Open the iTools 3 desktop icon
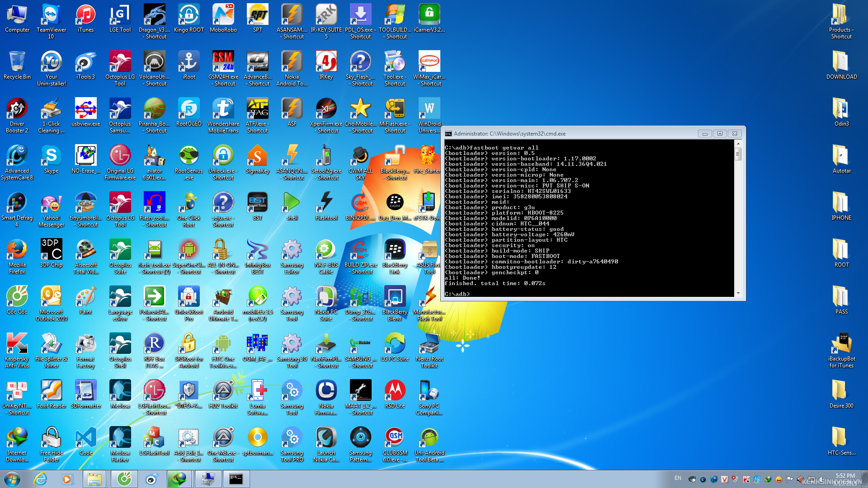The image size is (868, 488). pos(85,65)
